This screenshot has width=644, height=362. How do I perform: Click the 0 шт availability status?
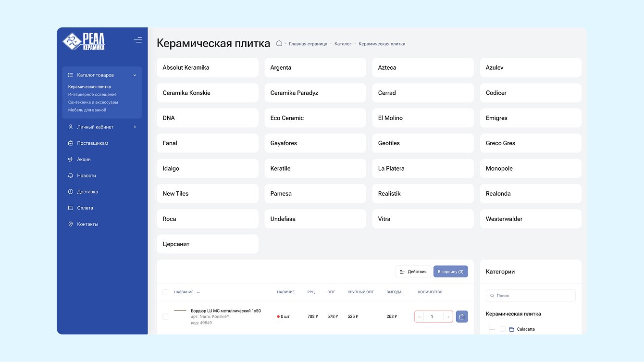[284, 317]
